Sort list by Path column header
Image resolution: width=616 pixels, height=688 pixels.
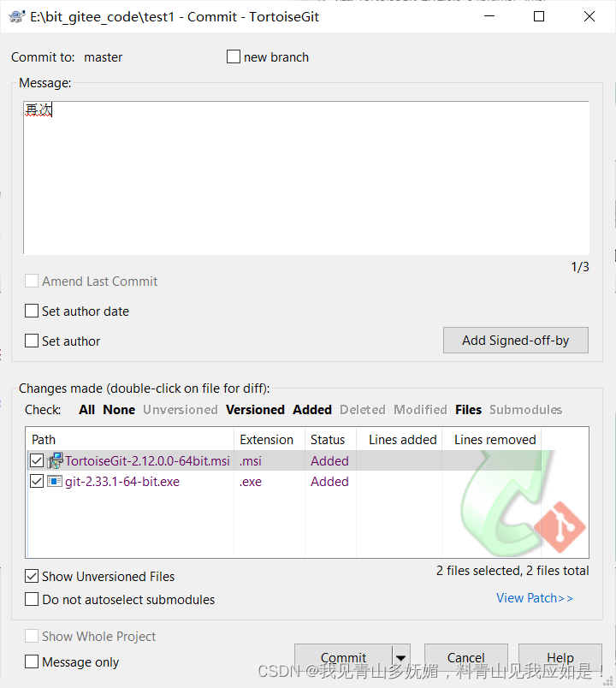click(130, 439)
